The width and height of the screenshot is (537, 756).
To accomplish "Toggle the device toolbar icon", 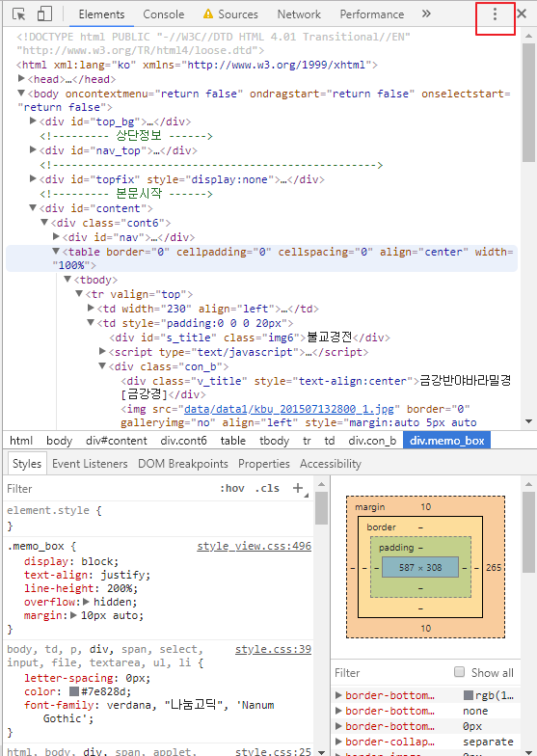I will tap(44, 13).
